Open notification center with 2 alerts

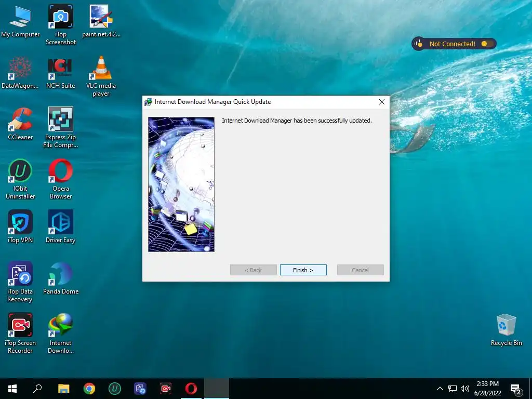pos(516,389)
